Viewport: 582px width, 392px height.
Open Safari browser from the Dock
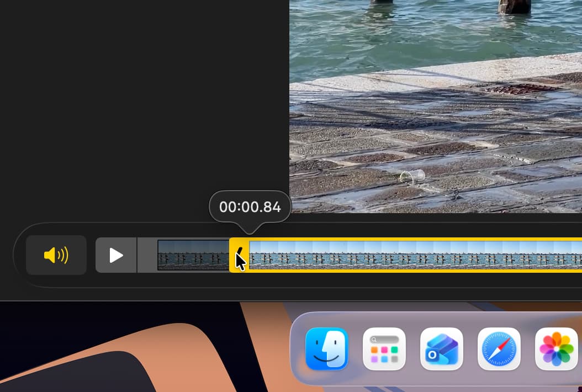[499, 349]
